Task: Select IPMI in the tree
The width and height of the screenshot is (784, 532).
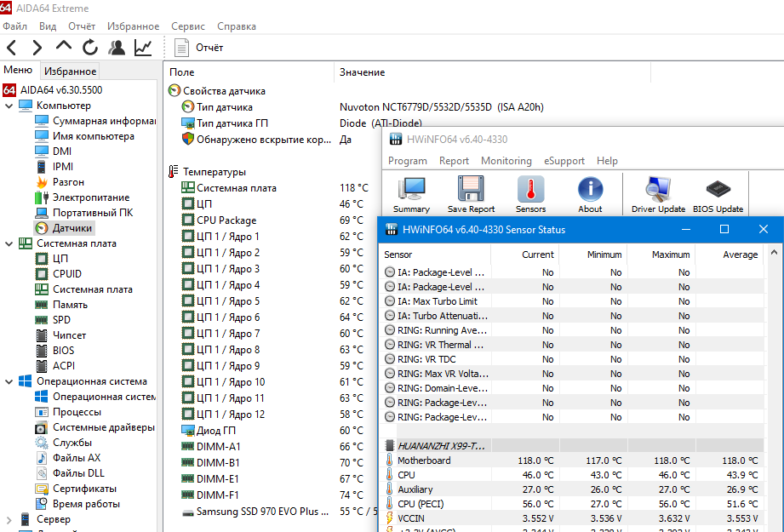Action: (x=54, y=167)
